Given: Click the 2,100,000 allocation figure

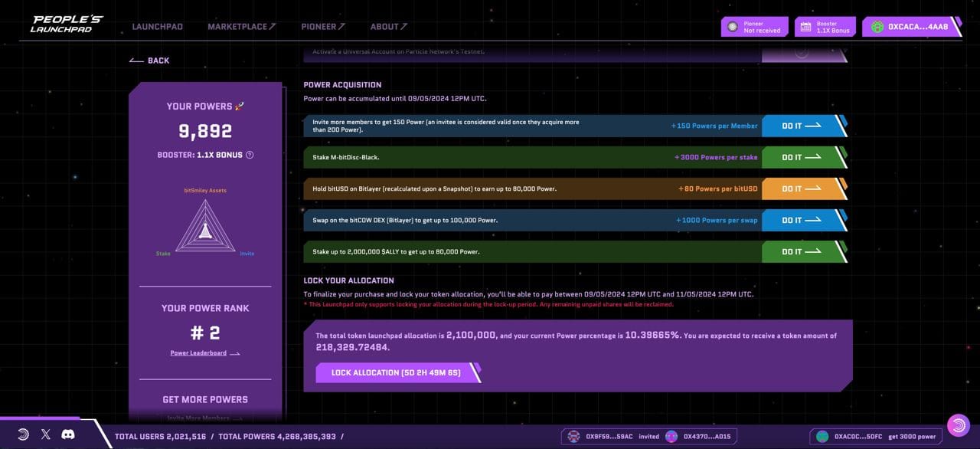Looking at the screenshot, I should (x=471, y=336).
